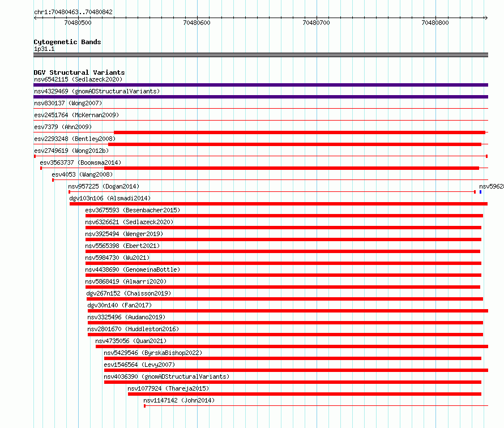Click the ruler's right end arrow

[x=486, y=18]
